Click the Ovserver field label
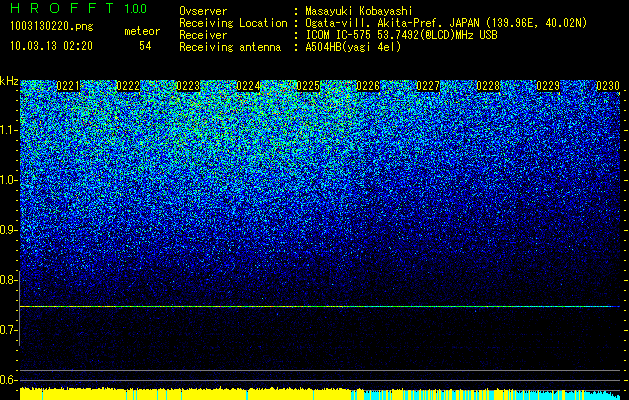This screenshot has height=400, width=629. pyautogui.click(x=203, y=11)
